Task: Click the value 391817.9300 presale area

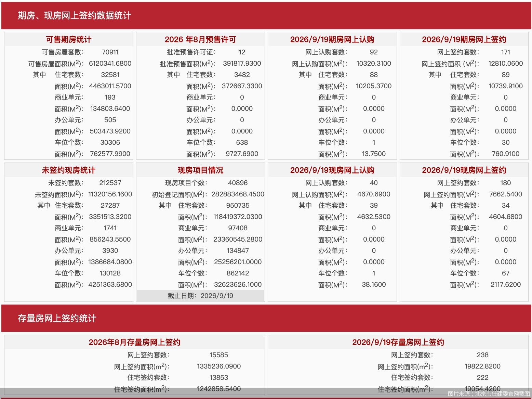Action: tap(242, 63)
